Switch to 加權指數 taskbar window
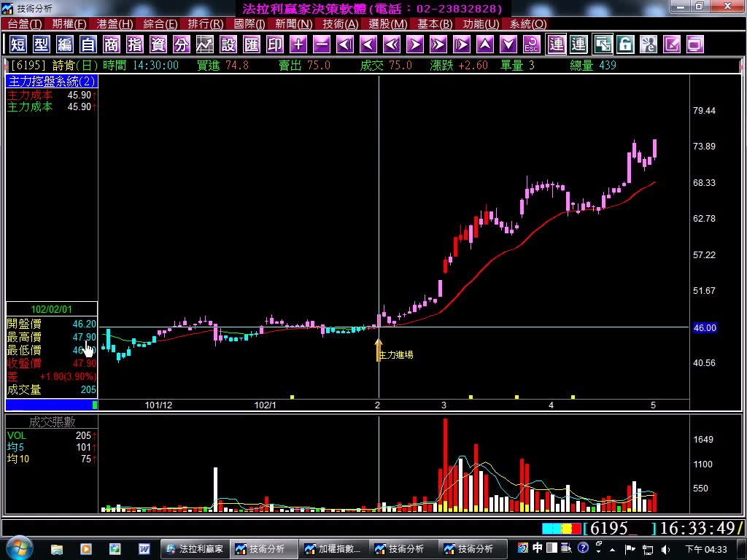The width and height of the screenshot is (747, 560). pos(333,549)
